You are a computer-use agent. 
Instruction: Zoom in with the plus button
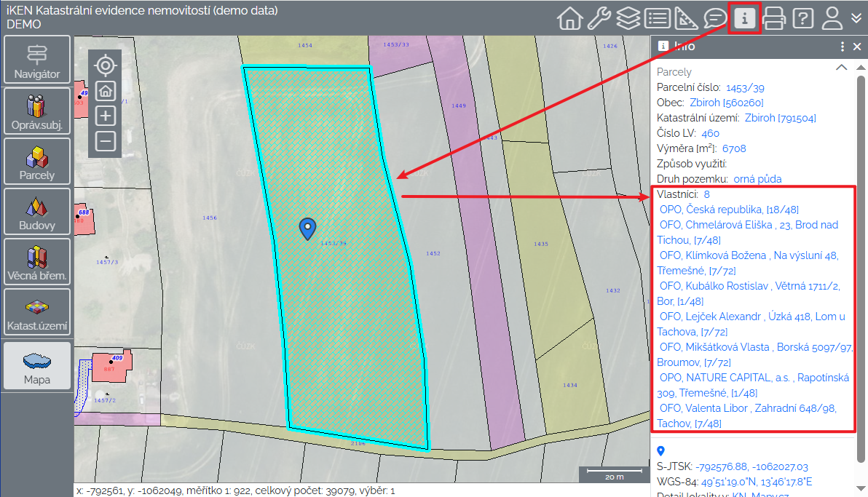[x=106, y=116]
